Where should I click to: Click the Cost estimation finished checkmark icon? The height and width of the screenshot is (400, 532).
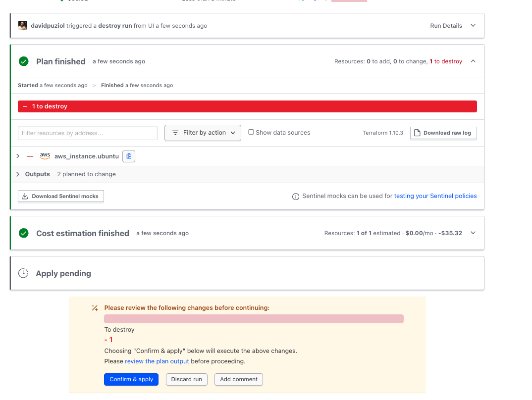[x=23, y=233]
